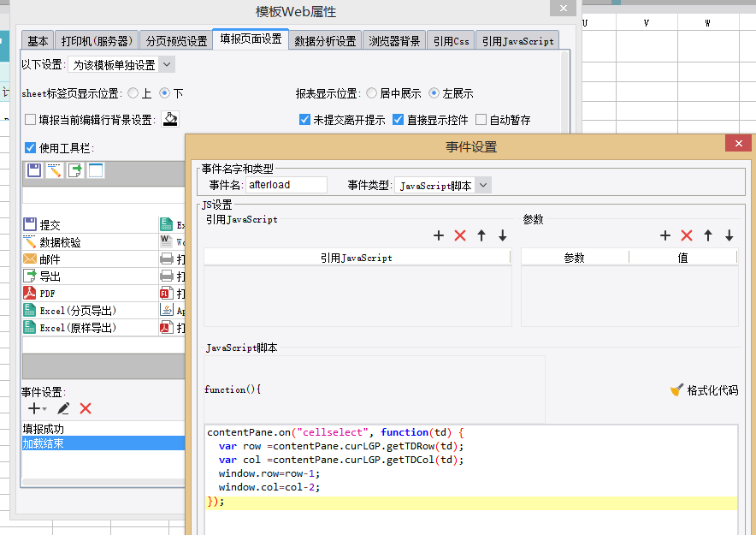
Task: Close the 事件设置 dialog
Action: [738, 143]
